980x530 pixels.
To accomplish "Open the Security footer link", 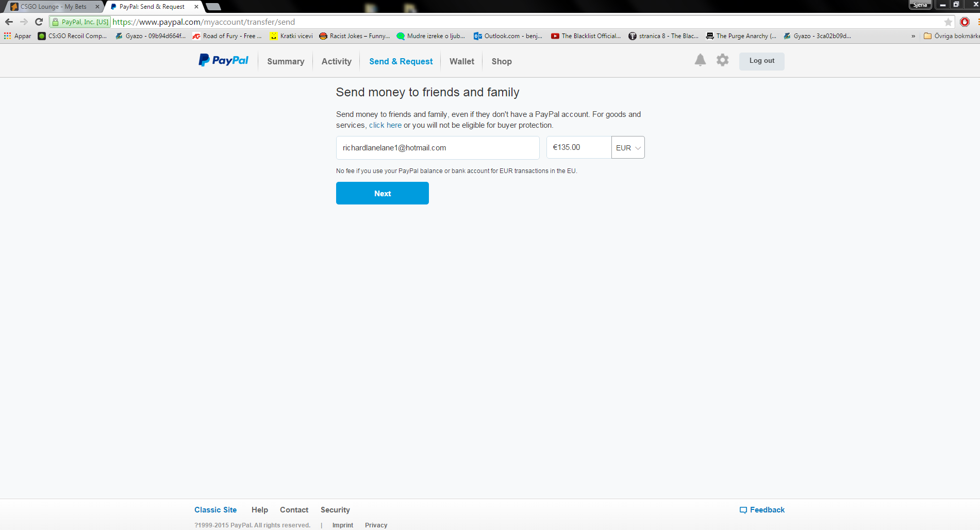I will pyautogui.click(x=335, y=510).
